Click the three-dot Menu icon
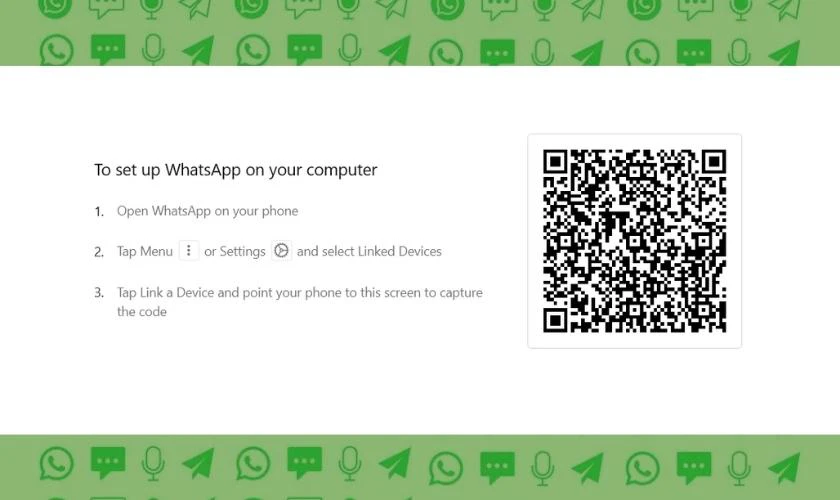This screenshot has height=500, width=840. (189, 250)
